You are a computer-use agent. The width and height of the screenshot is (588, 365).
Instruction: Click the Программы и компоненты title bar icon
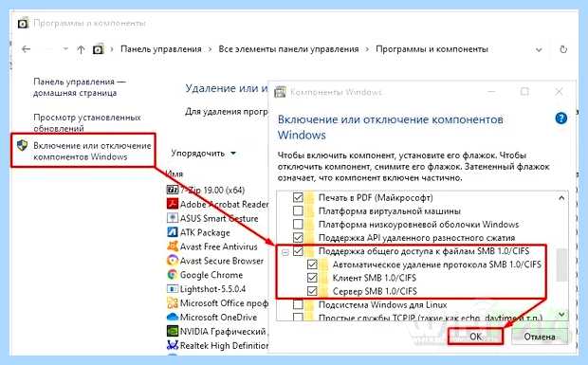pos(23,24)
